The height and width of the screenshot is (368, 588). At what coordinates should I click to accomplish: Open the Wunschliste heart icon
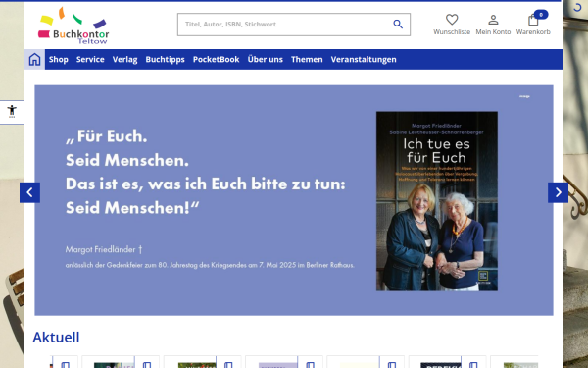point(452,20)
